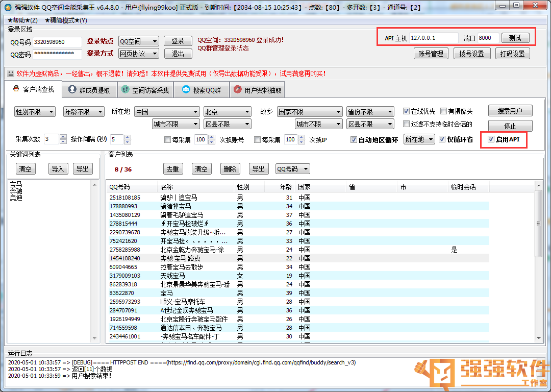The width and height of the screenshot is (551, 392).
Task: Expand the 性别不限 dropdown
Action: pos(35,112)
